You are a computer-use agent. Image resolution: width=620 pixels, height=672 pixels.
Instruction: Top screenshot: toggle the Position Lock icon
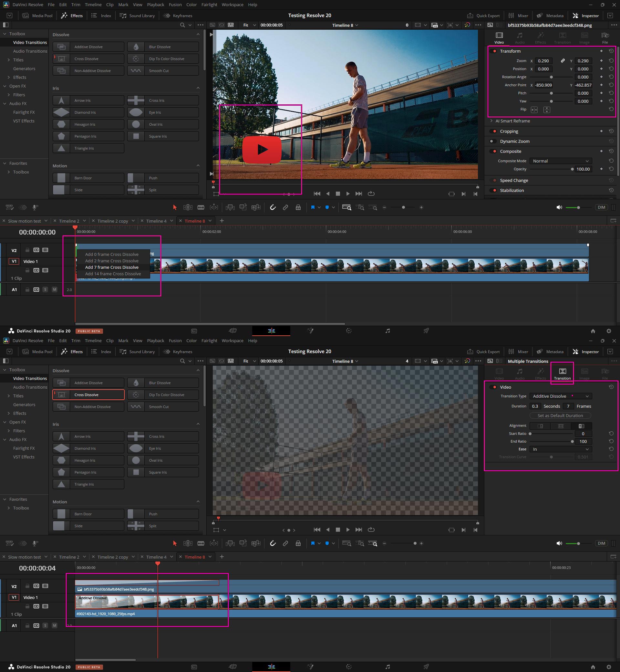(298, 207)
